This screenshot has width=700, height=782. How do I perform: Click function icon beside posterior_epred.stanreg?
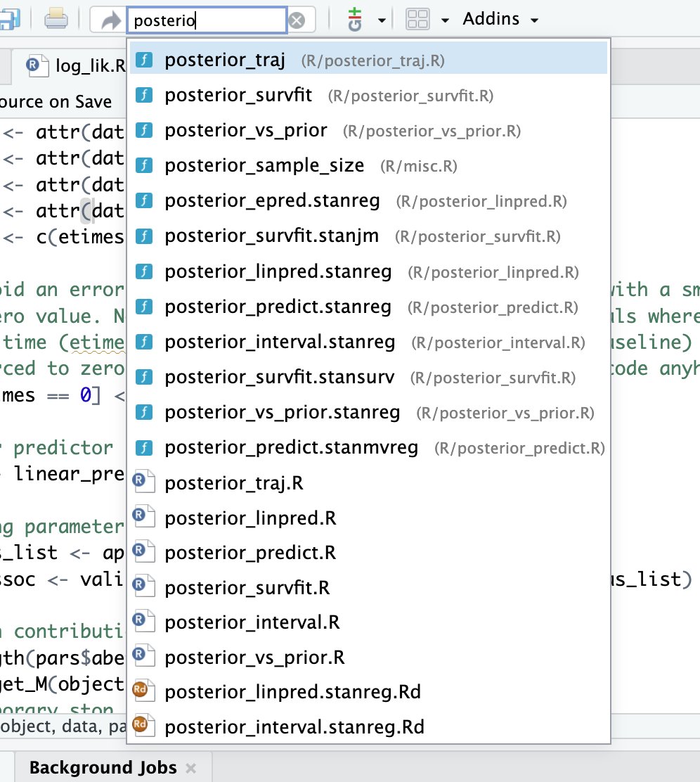coord(144,200)
